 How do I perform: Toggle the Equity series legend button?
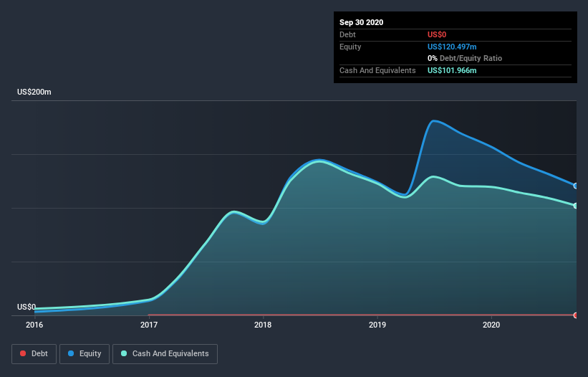point(85,354)
